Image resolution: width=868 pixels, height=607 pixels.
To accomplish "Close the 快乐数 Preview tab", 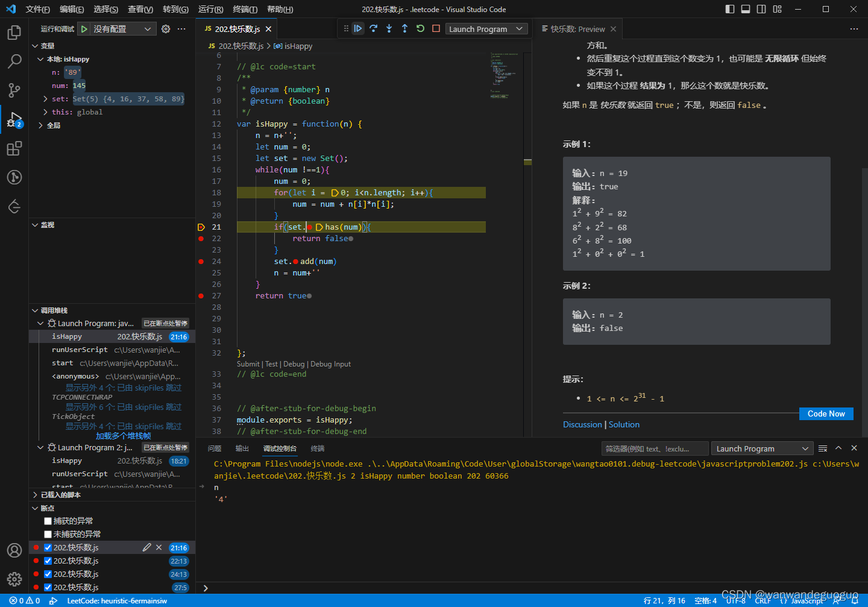I will [613, 29].
